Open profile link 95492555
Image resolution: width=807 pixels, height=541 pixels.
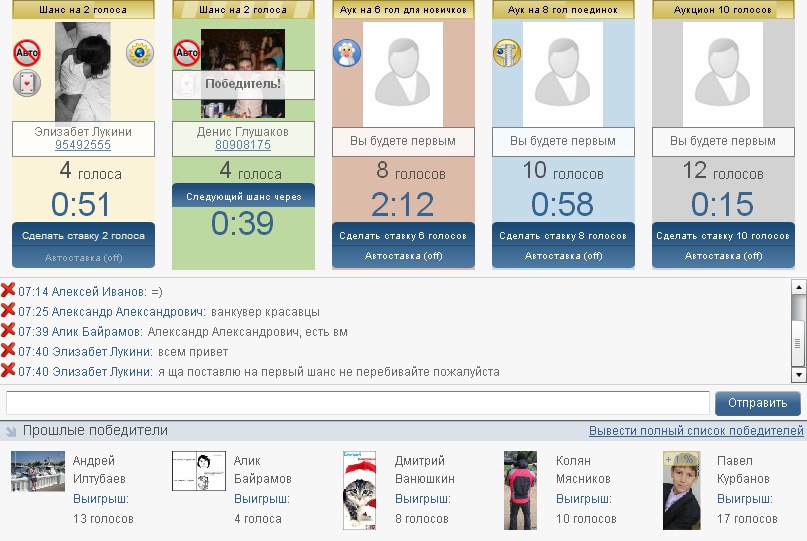click(x=83, y=145)
